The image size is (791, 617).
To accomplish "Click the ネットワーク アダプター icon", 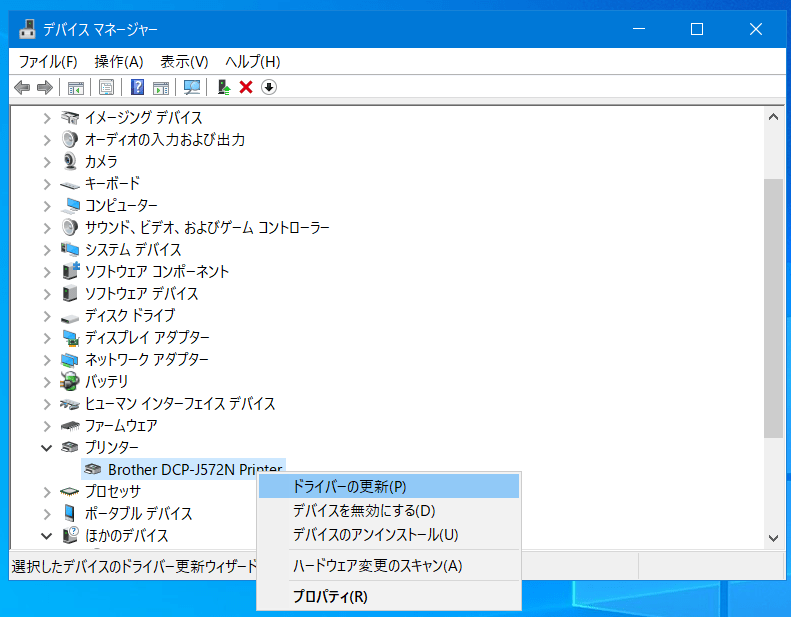I will click(x=70, y=360).
